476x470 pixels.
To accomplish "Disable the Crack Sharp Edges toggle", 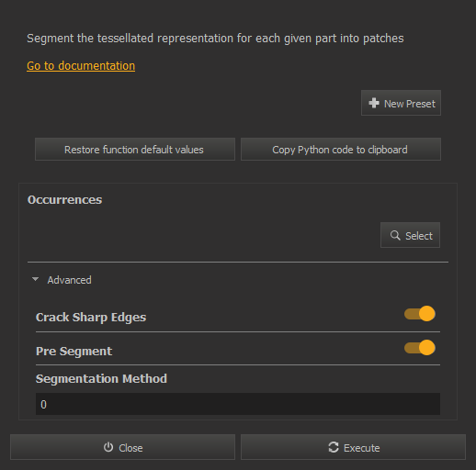I will pyautogui.click(x=420, y=314).
